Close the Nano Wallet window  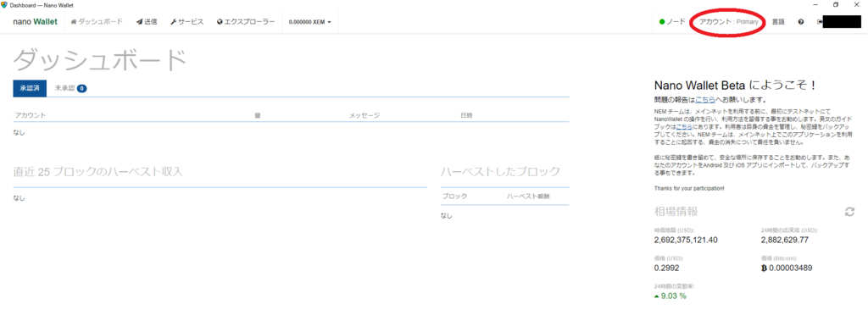pyautogui.click(x=857, y=4)
